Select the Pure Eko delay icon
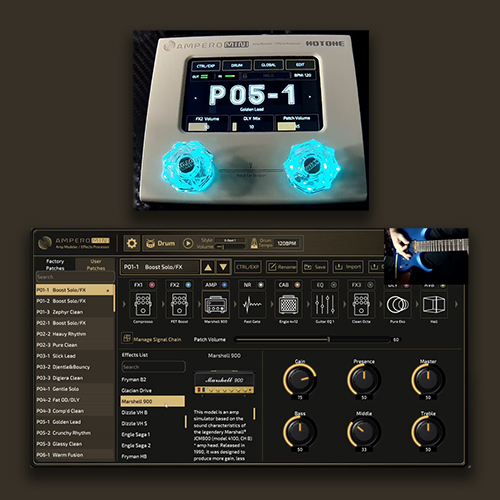Viewport: 500px width, 500px height. pyautogui.click(x=397, y=304)
